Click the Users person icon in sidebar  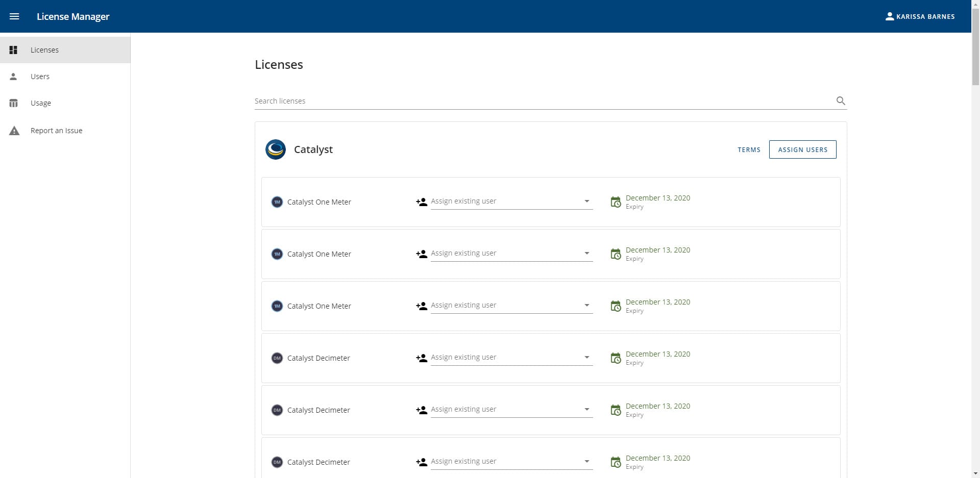[x=14, y=77]
